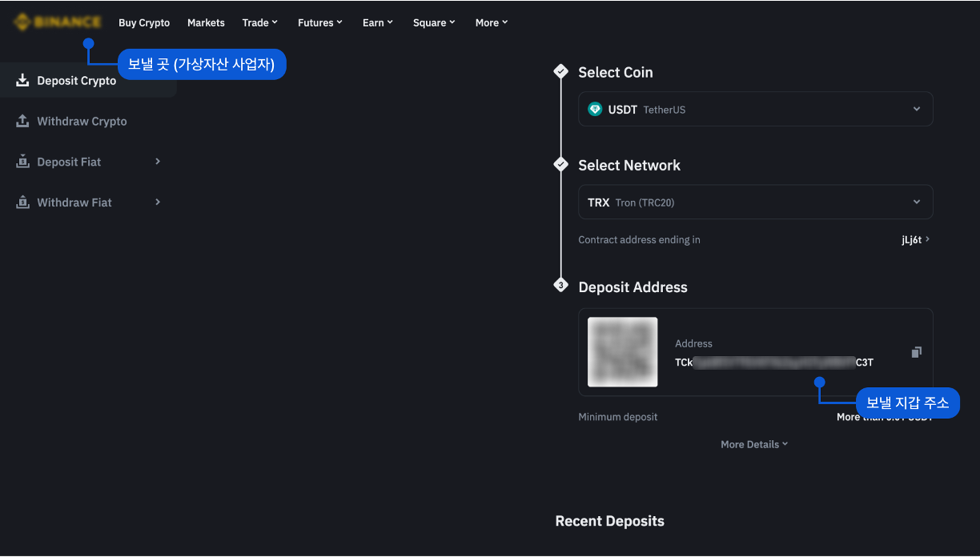Open Markets page
The width and height of the screenshot is (980, 557).
206,23
